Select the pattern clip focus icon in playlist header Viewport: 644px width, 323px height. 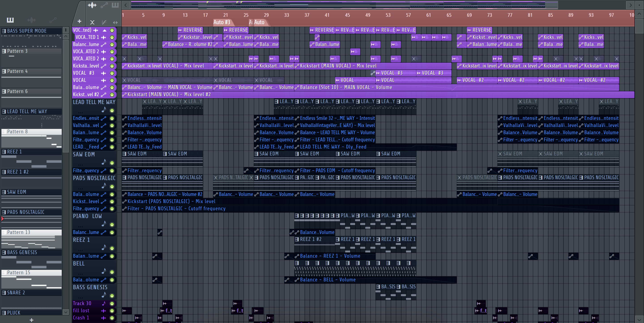click(x=115, y=5)
